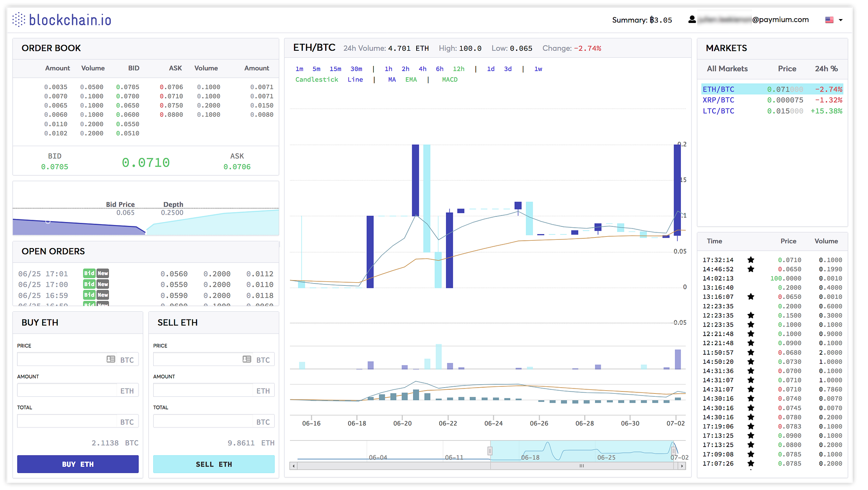Click left handle of chart range slider
This screenshot has height=490, width=868.
(490, 451)
